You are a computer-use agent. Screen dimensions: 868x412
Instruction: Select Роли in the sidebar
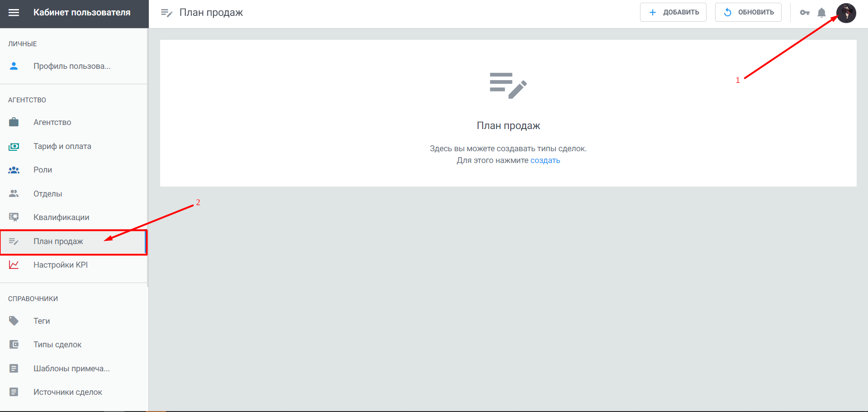pos(43,170)
